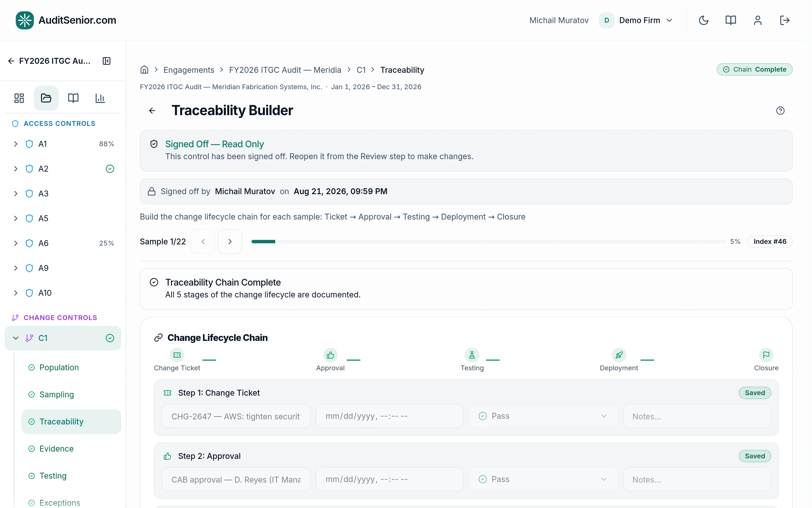Click the Deployment stage rocket icon

pyautogui.click(x=619, y=355)
